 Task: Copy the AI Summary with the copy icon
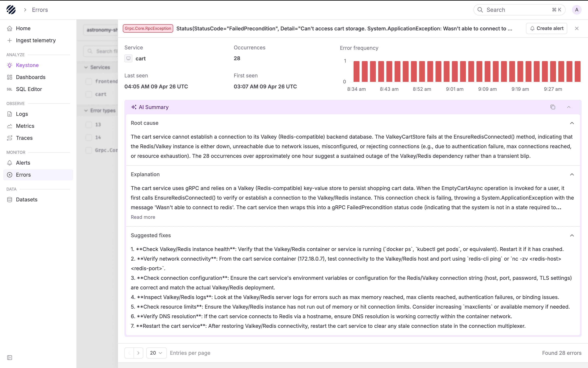coord(553,107)
